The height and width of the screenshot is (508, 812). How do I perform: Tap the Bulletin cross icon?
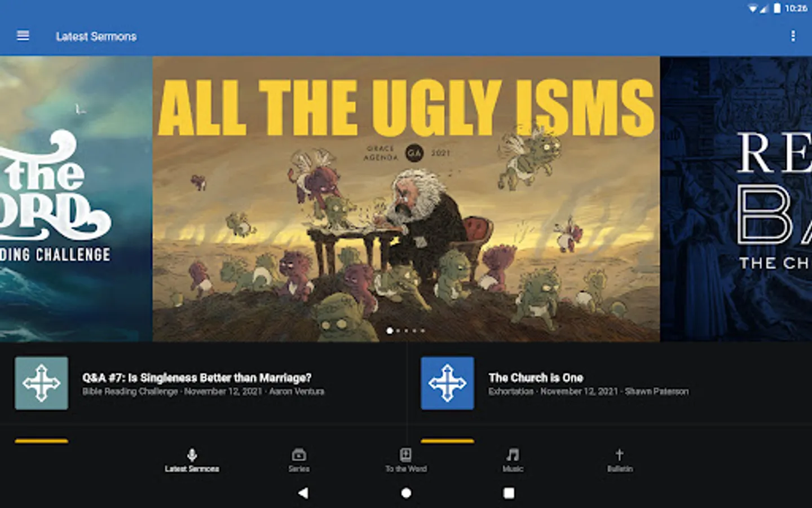(x=619, y=454)
